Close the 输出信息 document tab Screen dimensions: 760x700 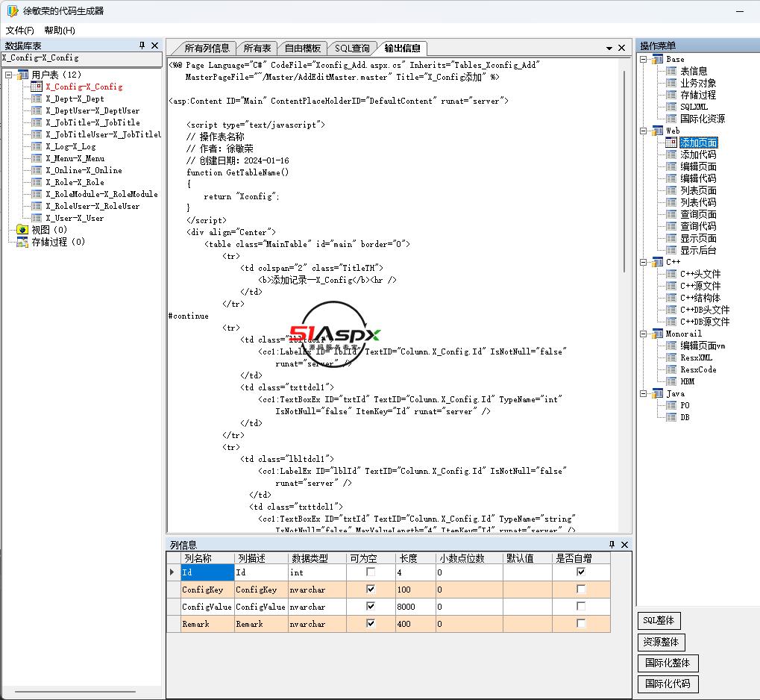coord(622,48)
